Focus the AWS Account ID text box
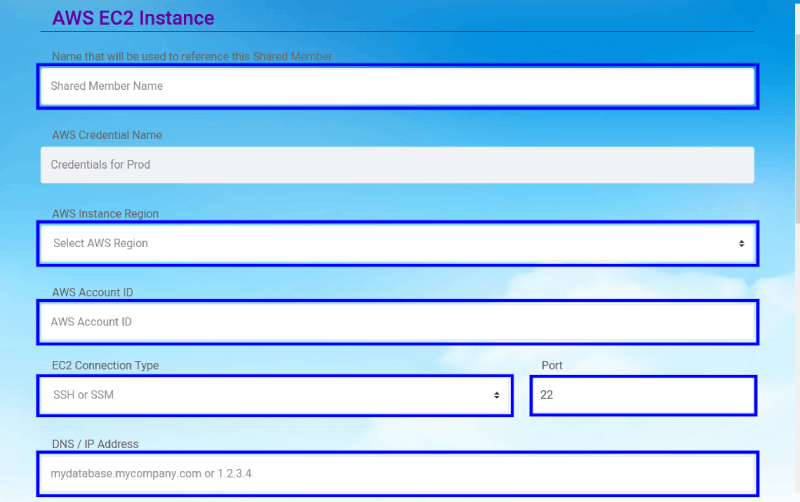 pos(397,322)
